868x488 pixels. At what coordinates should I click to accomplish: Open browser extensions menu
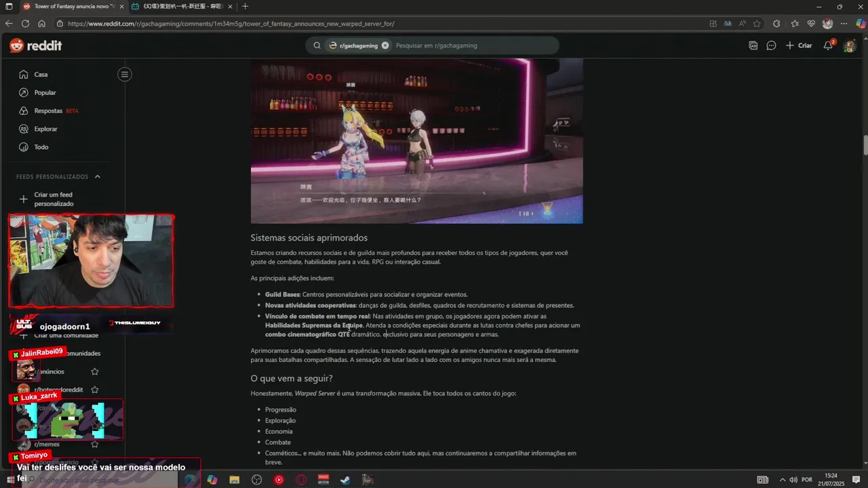point(778,23)
